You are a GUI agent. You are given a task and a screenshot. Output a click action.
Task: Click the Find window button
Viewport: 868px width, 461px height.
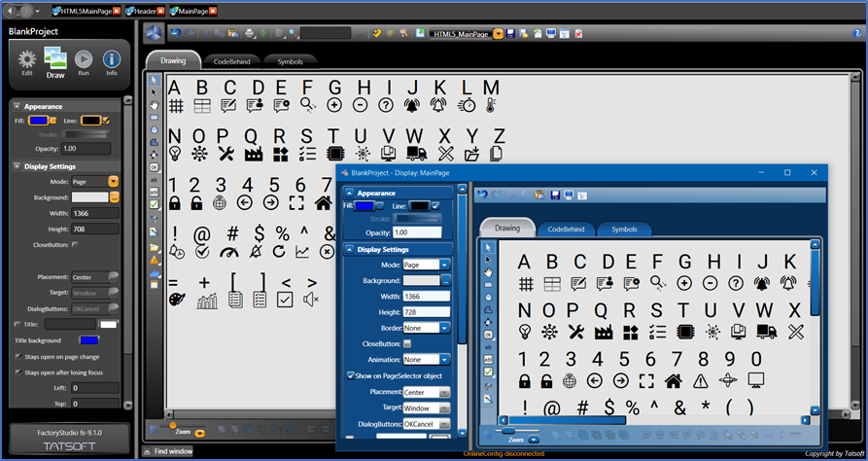pyautogui.click(x=172, y=451)
